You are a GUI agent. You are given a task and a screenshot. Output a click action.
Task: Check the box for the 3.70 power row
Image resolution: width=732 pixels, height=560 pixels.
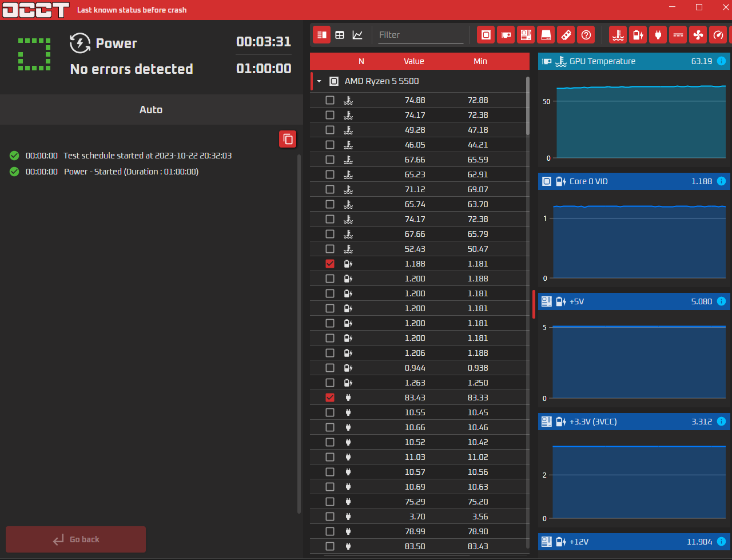[x=330, y=517]
